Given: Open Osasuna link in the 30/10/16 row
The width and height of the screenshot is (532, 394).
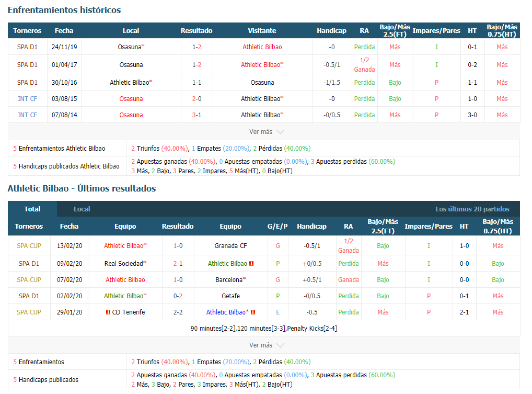Looking at the screenshot, I should (x=262, y=83).
